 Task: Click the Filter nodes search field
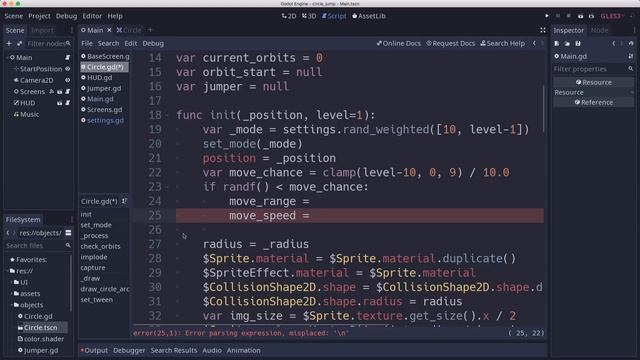(48, 43)
